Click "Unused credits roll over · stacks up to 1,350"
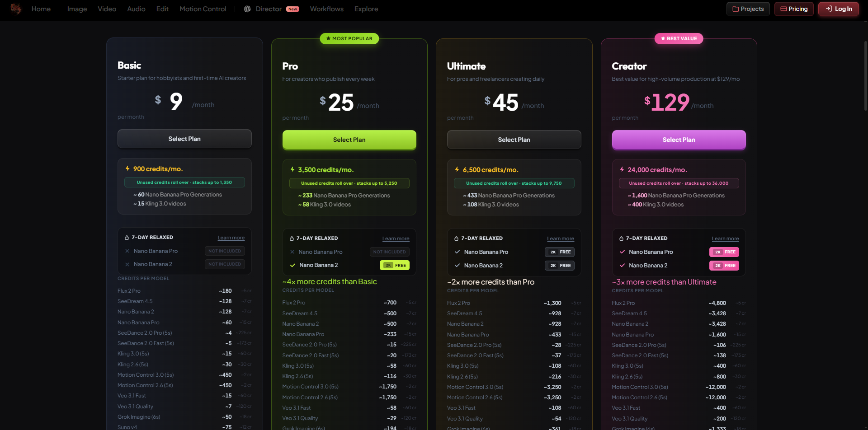The width and height of the screenshot is (868, 430). [184, 182]
